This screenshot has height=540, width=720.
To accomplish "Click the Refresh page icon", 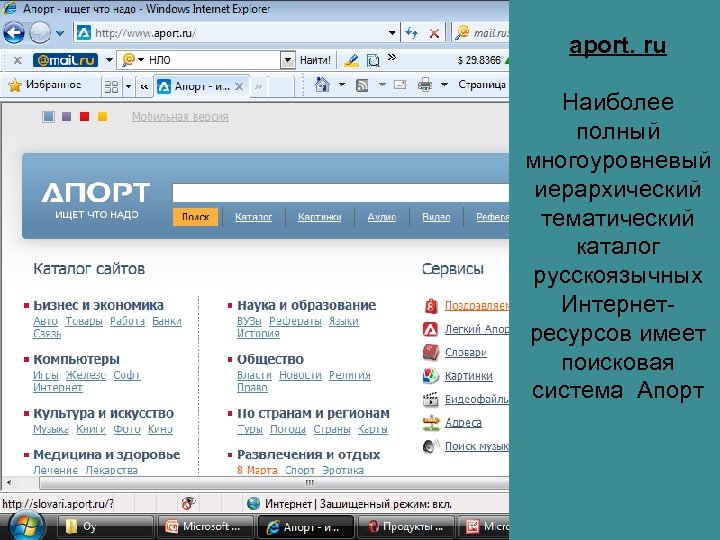I will [x=411, y=33].
